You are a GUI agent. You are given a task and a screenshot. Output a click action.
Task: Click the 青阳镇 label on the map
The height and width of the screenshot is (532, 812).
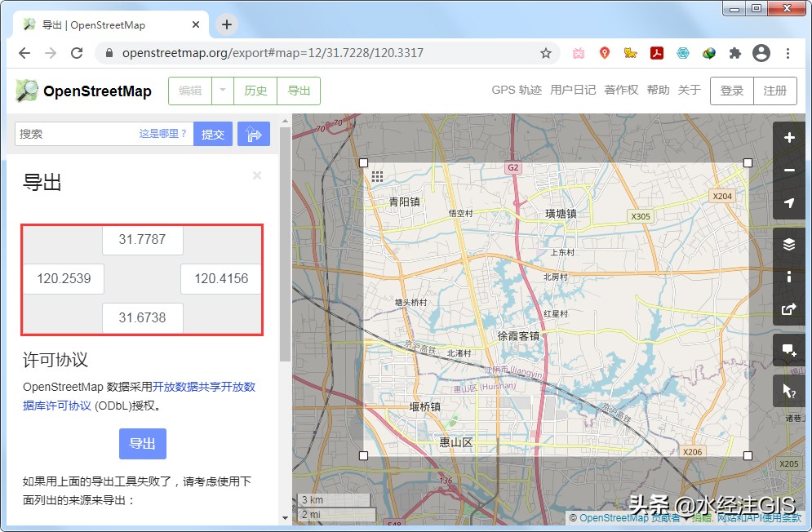405,202
